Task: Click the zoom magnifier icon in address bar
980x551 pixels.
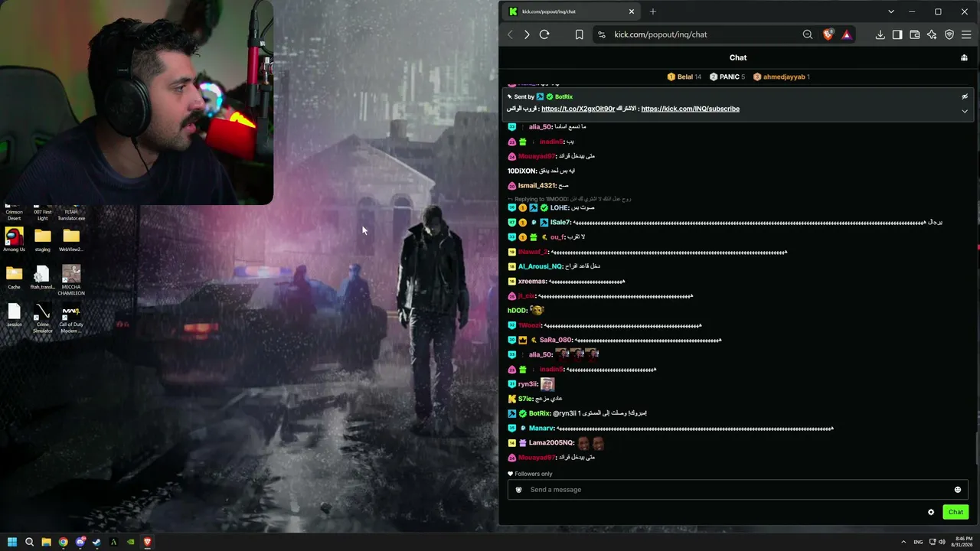Action: pos(808,34)
